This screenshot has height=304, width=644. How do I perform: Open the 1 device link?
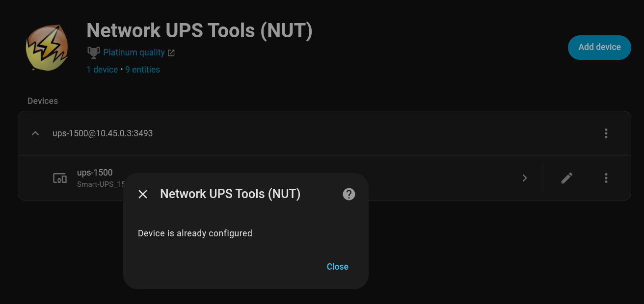click(102, 70)
